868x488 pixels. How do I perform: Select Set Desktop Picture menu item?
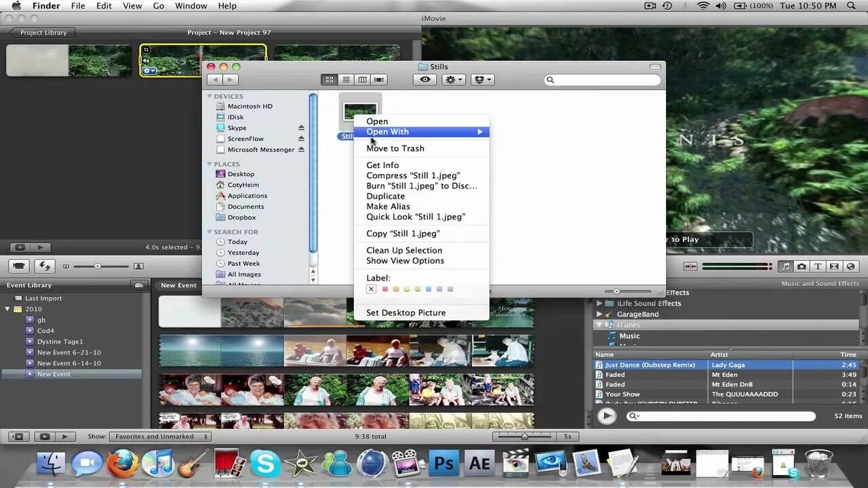[x=421, y=312]
